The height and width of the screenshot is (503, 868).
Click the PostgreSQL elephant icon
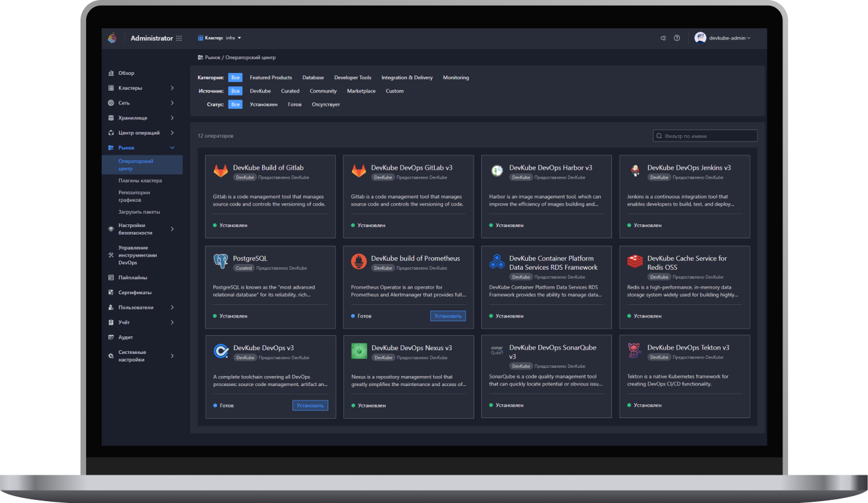point(220,262)
